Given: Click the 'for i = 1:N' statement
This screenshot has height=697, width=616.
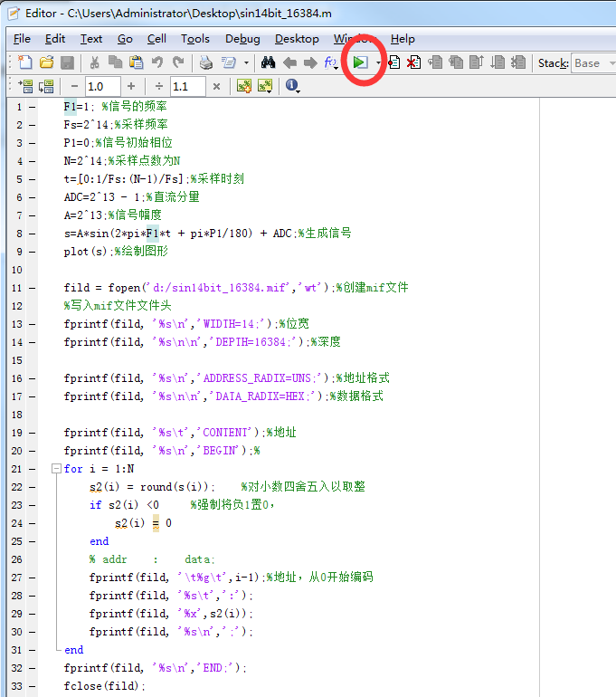Looking at the screenshot, I should tap(99, 469).
